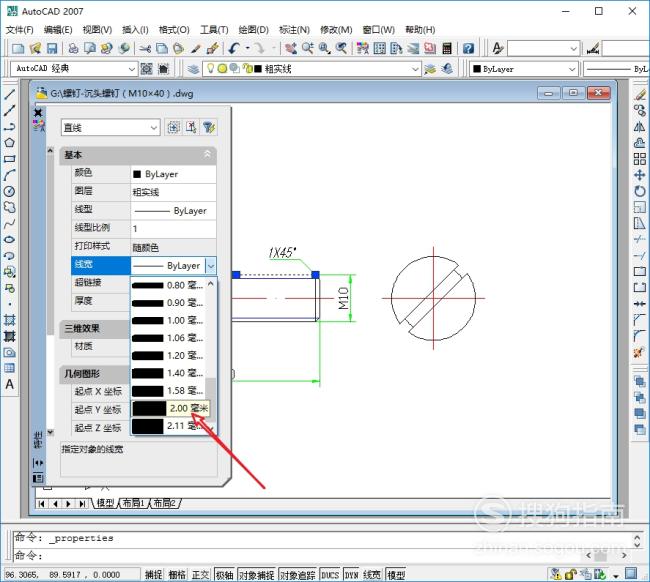
Task: Select the Spline draw tool
Action: [x=10, y=224]
